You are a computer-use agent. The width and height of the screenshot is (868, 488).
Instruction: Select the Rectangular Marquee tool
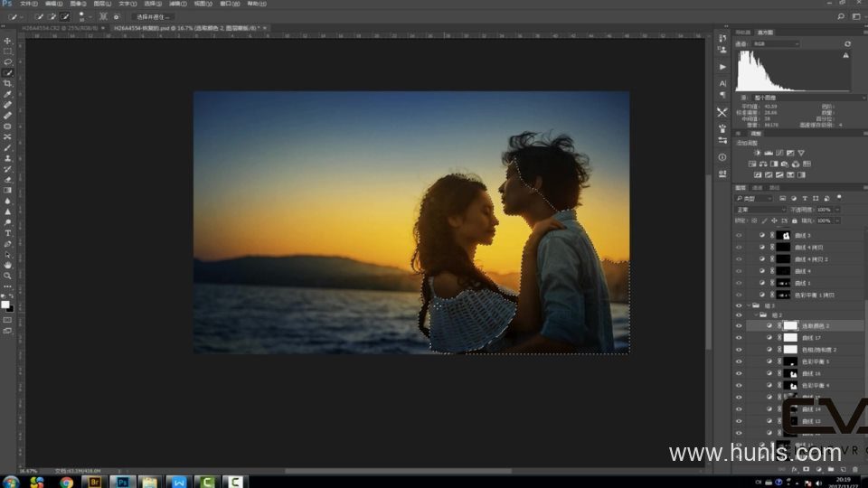coord(7,52)
